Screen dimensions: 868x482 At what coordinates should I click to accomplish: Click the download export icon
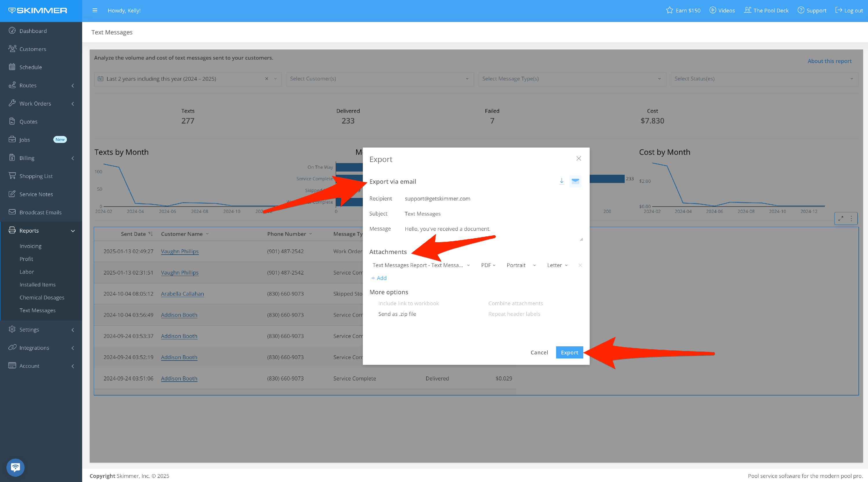coord(561,181)
